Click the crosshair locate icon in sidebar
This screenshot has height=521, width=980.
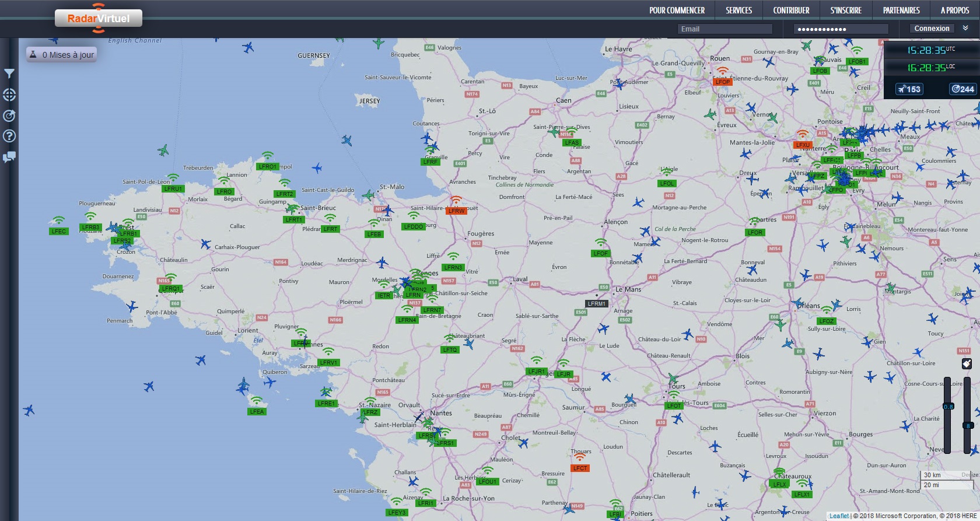pyautogui.click(x=9, y=95)
